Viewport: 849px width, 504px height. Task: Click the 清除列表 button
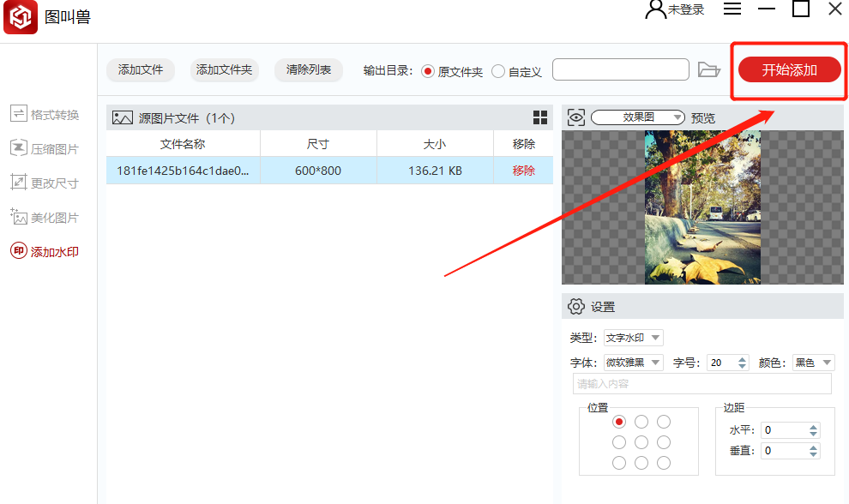(309, 69)
